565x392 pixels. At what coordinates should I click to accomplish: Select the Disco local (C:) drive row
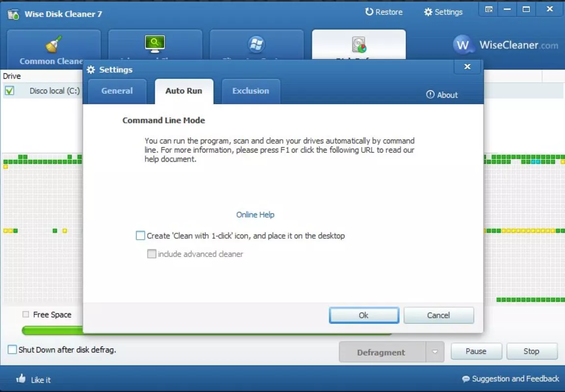pyautogui.click(x=43, y=91)
